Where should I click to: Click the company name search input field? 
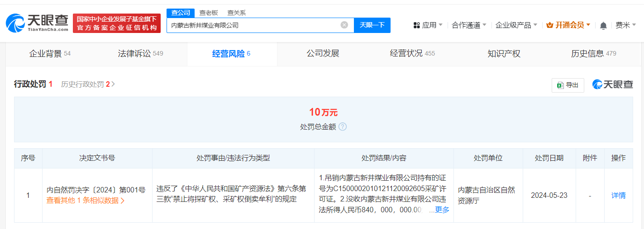coord(253,25)
